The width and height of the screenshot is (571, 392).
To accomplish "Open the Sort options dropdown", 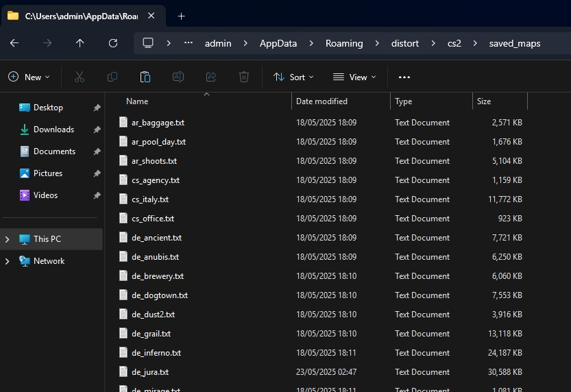I will 293,77.
